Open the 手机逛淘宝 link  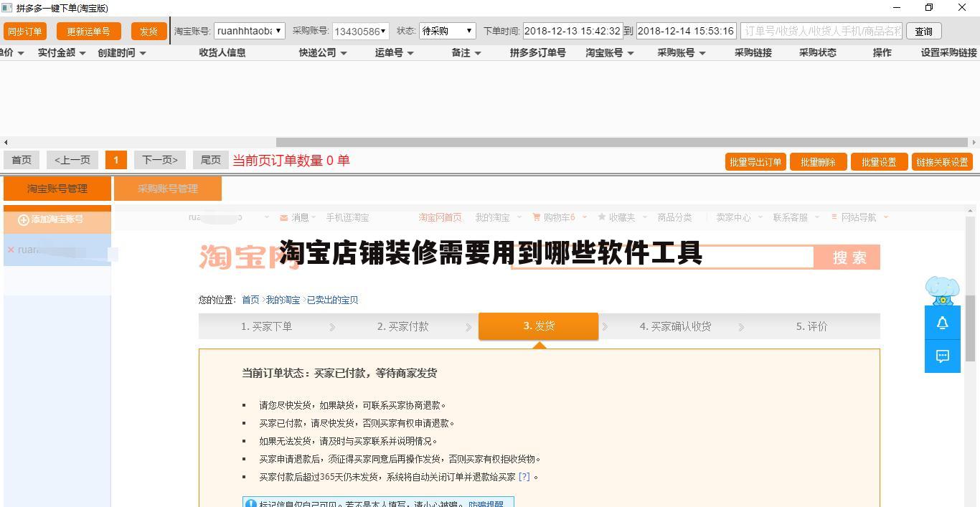348,217
